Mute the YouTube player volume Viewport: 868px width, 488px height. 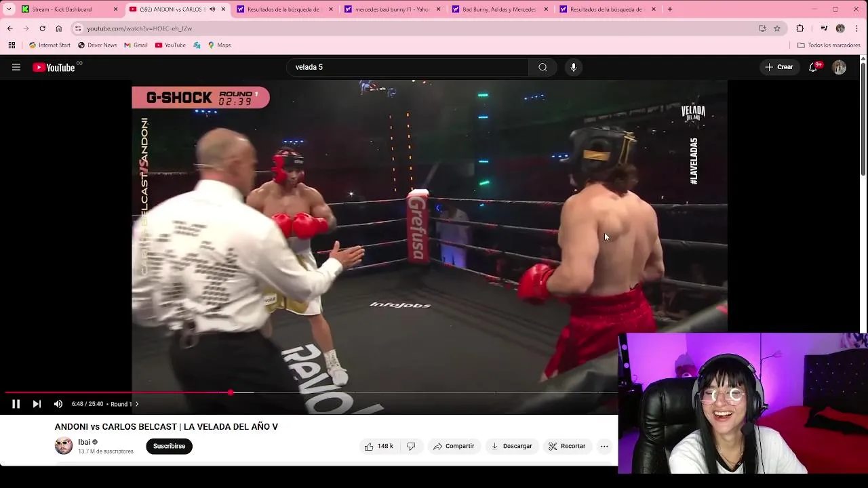coord(58,404)
